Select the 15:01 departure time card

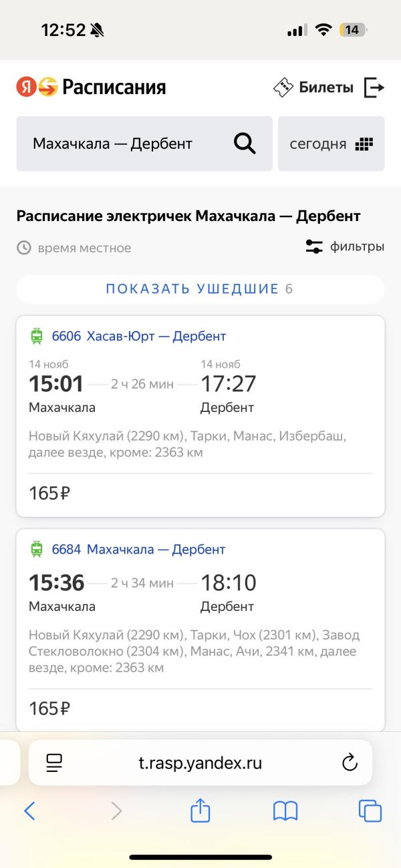pos(56,384)
